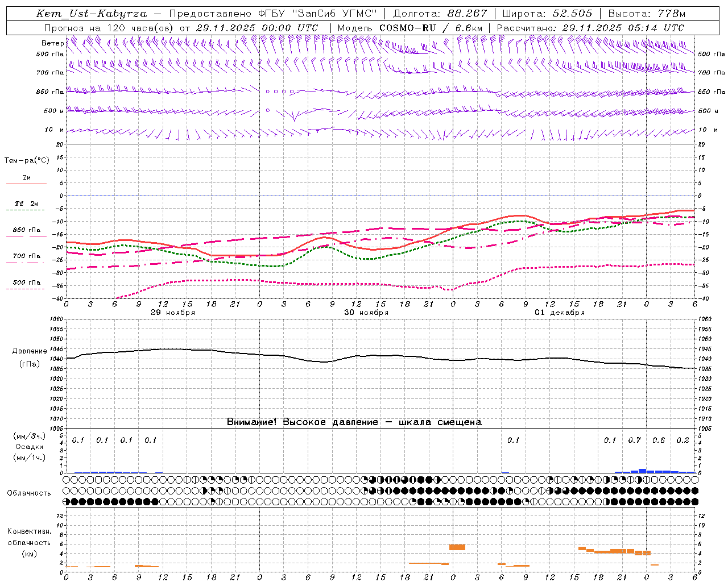728x582 pixels.
Task: Click the (км) unit label of convective panel
Action: (30, 554)
